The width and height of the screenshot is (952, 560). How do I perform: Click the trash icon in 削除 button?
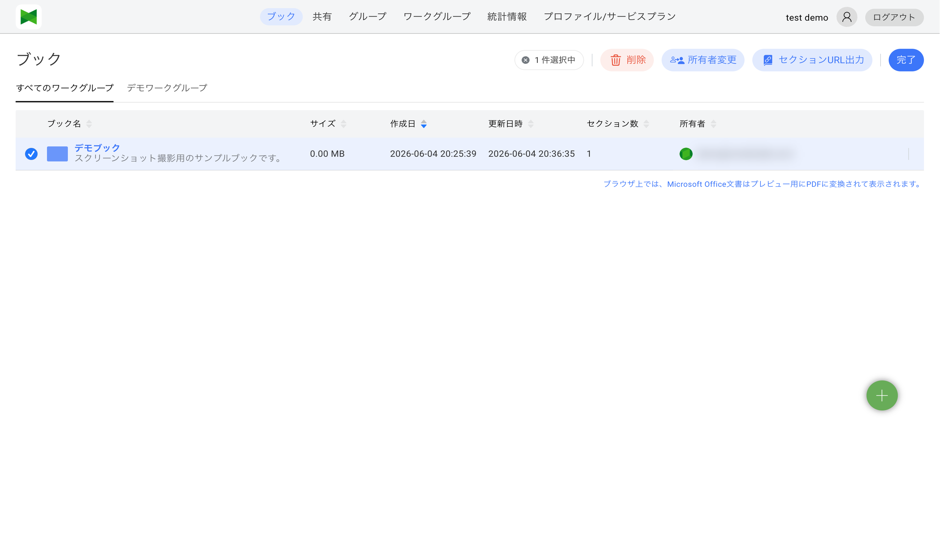coord(615,60)
